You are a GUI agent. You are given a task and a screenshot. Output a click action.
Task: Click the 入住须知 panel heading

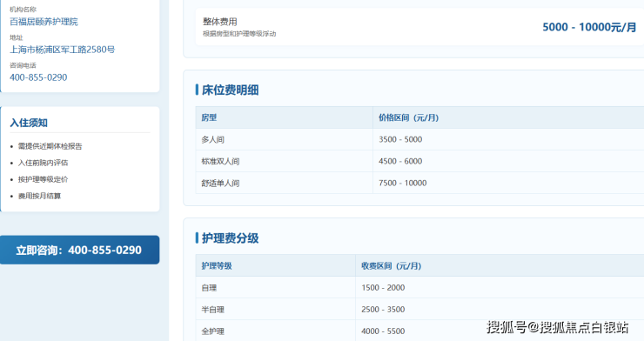29,123
